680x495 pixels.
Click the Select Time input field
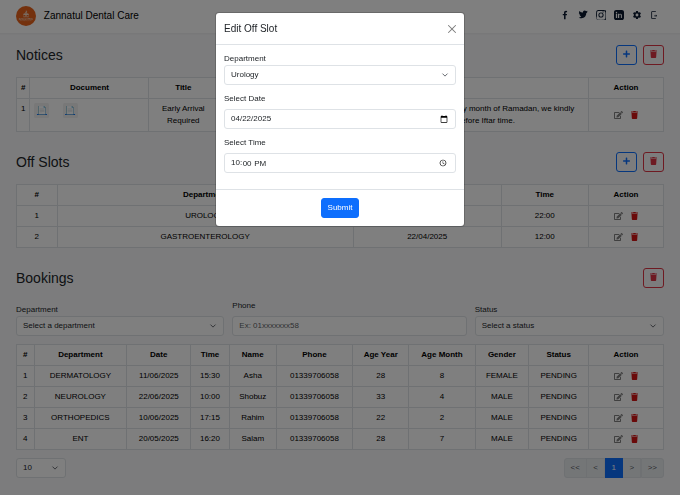pyautogui.click(x=340, y=163)
